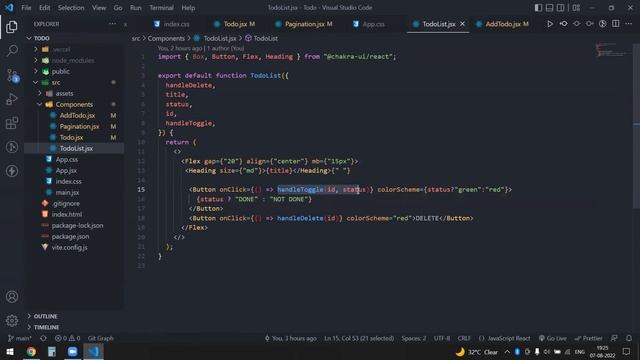Image resolution: width=640 pixels, height=360 pixels.
Task: Toggle the Primary Side Bar layout icon
Action: (538, 8)
